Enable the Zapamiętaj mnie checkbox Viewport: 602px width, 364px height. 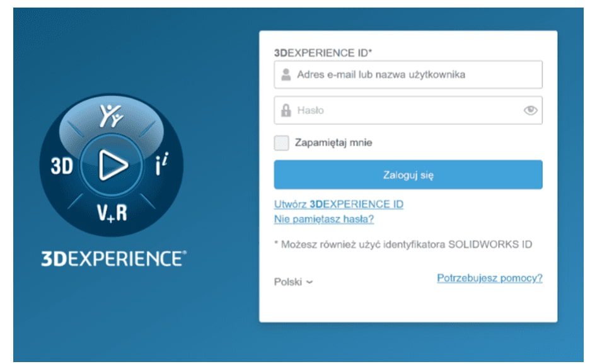pos(281,143)
